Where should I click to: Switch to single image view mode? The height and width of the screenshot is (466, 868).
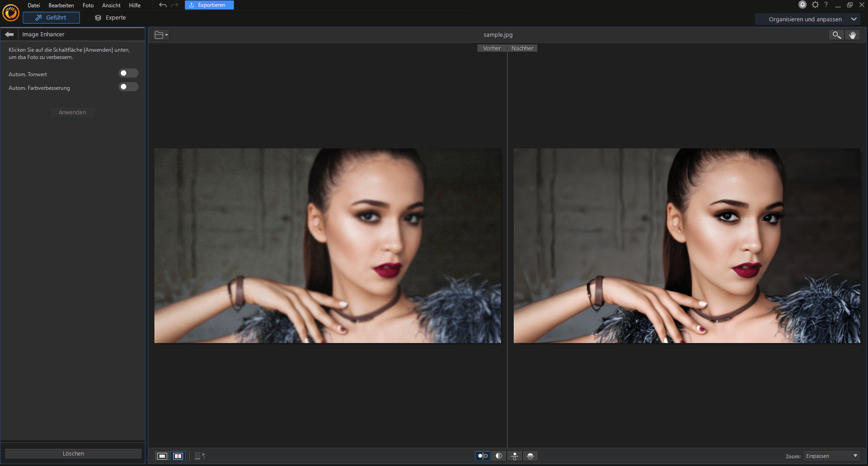(162, 456)
